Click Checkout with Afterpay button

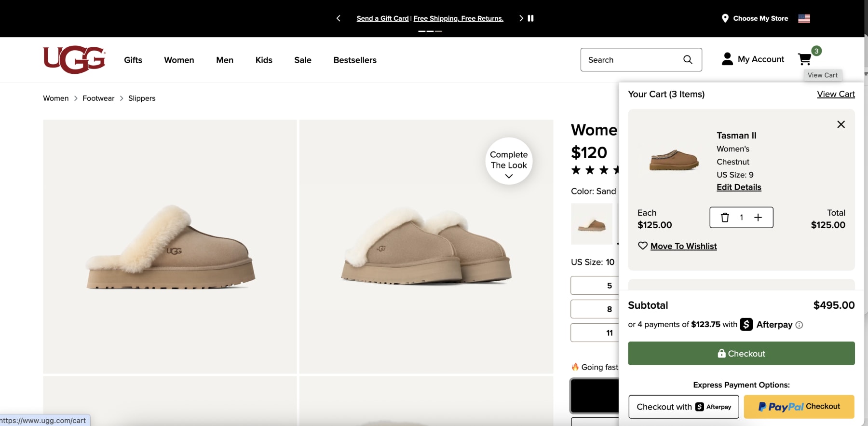pos(684,407)
